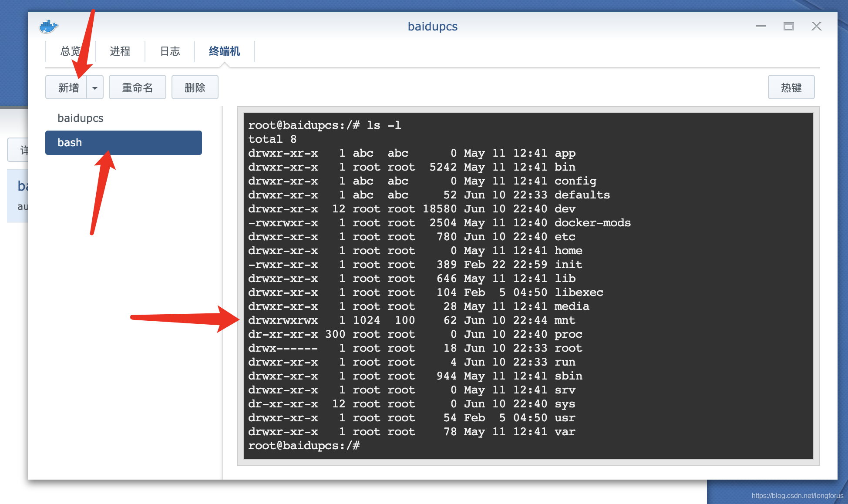The width and height of the screenshot is (848, 504).
Task: Open the 热键 hotkeys button
Action: click(791, 87)
